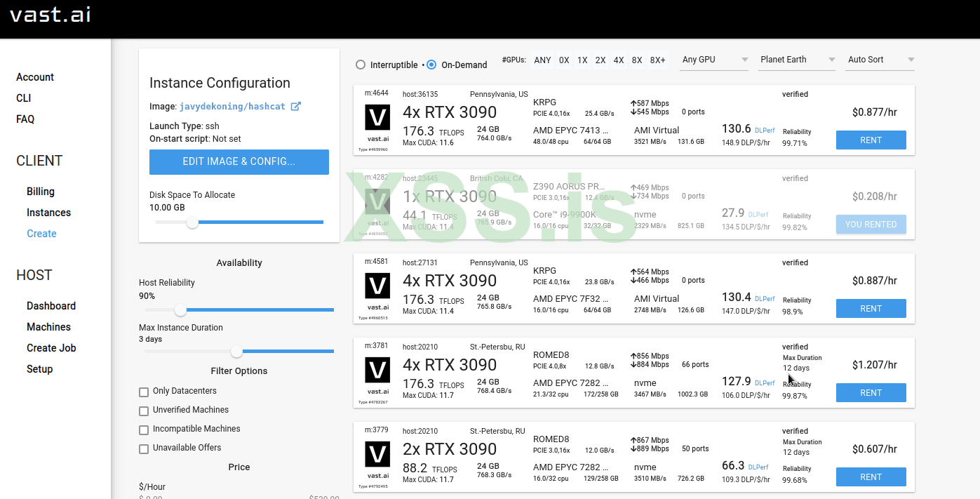Open the Create page in sidebar
The image size is (980, 499).
click(41, 234)
